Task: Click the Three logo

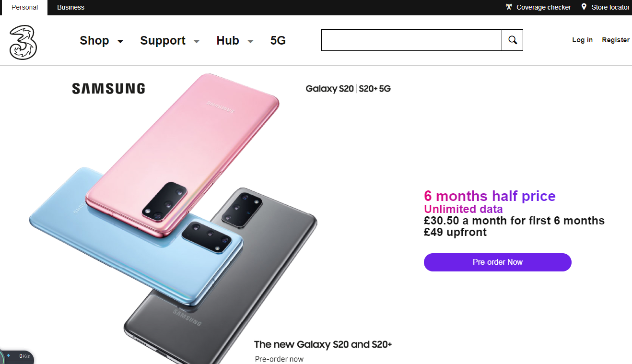Action: click(23, 42)
